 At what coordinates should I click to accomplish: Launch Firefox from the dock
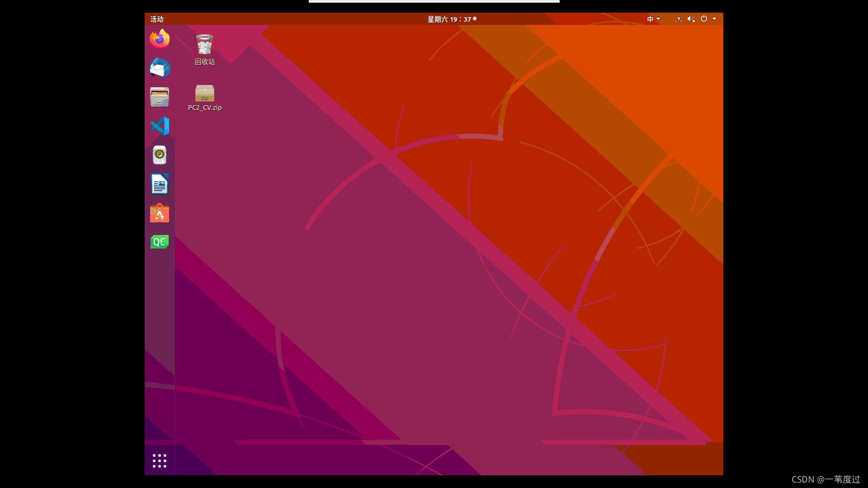coord(160,39)
